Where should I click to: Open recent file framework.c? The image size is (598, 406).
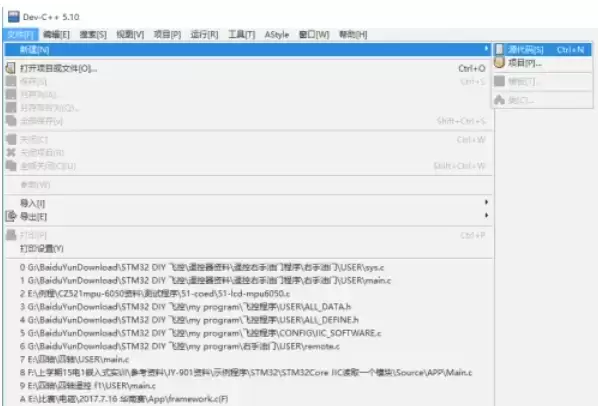click(124, 399)
